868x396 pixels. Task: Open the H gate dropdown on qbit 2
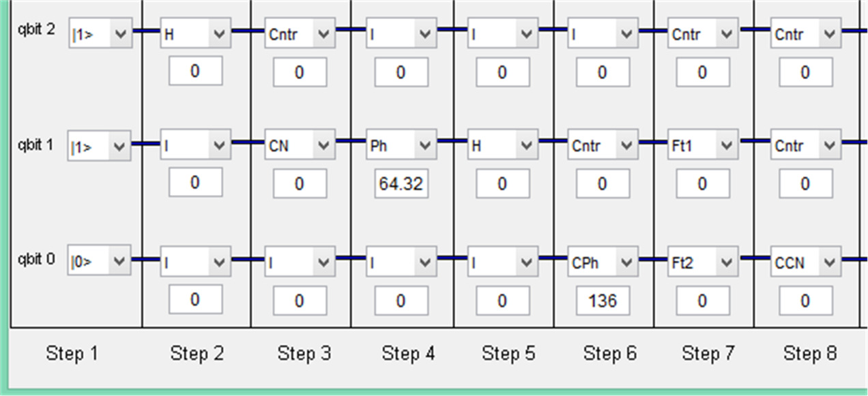click(x=196, y=34)
